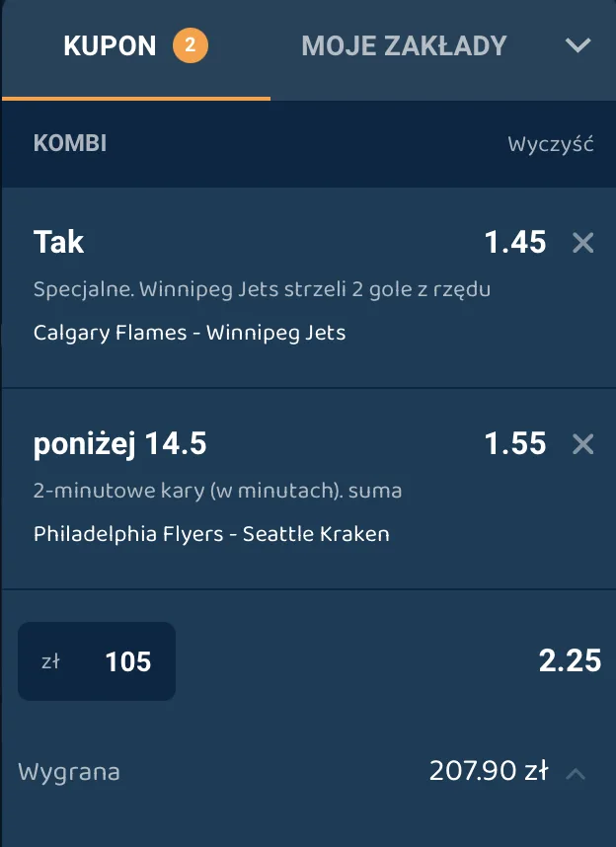Open Calgary Flames - Winnipeg Jets match

click(x=190, y=333)
